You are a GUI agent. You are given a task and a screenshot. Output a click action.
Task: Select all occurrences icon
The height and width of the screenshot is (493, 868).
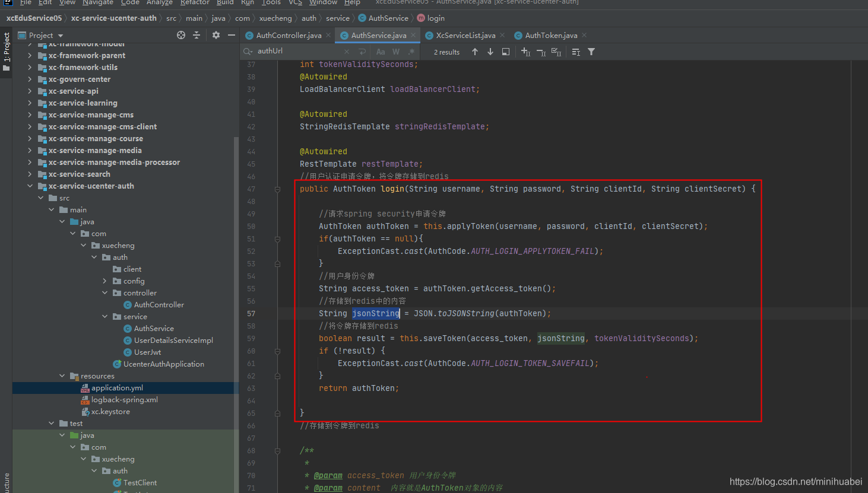pyautogui.click(x=556, y=52)
